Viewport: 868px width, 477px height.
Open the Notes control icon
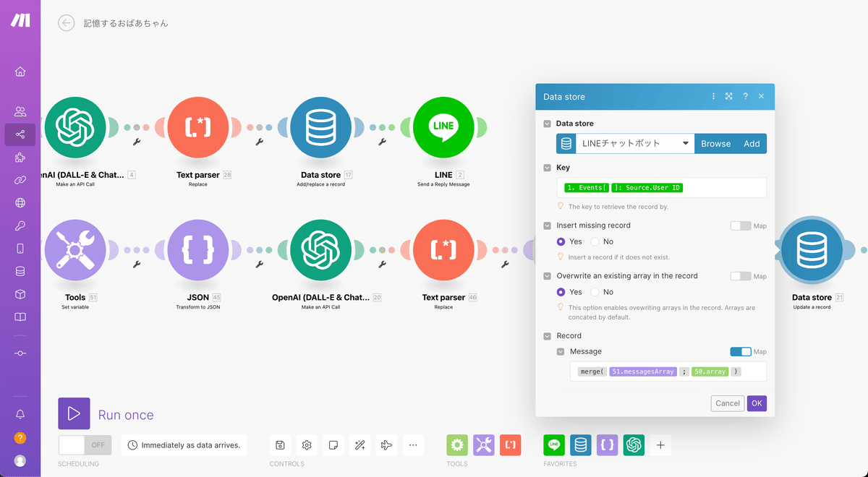333,445
